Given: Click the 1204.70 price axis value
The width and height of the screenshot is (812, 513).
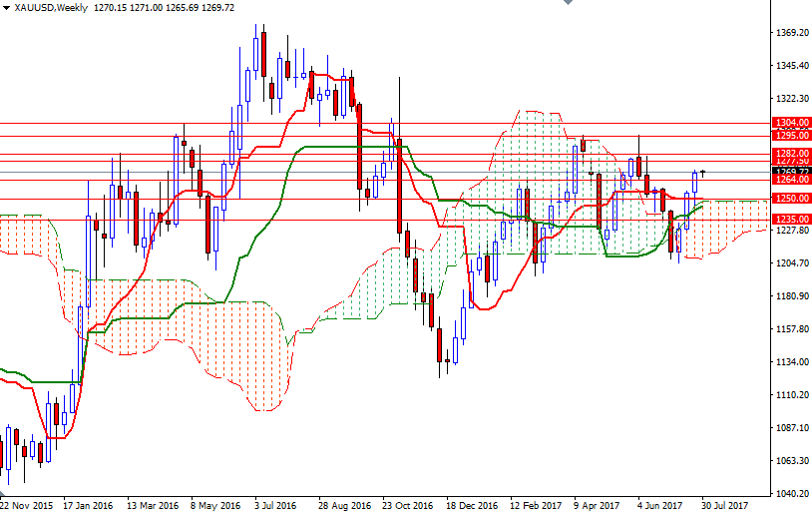Looking at the screenshot, I should (x=792, y=263).
